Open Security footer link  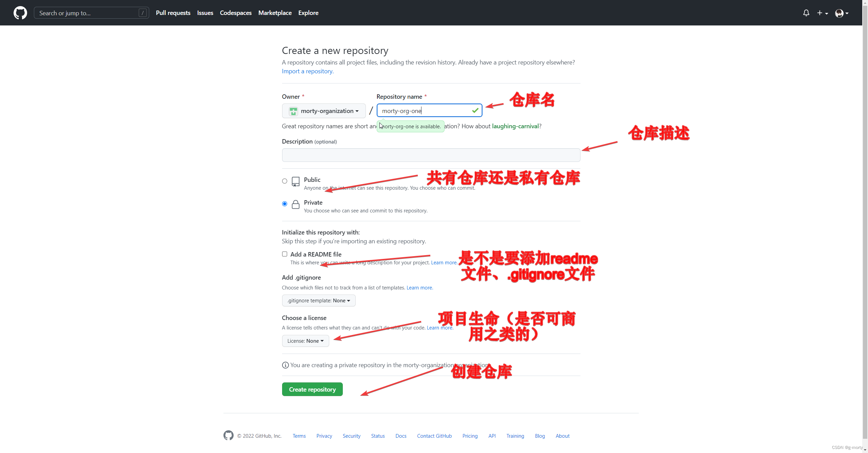tap(352, 436)
